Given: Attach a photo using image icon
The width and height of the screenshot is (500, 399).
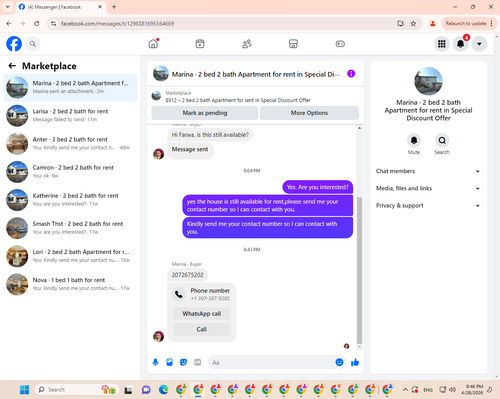Looking at the screenshot, I should 169,362.
